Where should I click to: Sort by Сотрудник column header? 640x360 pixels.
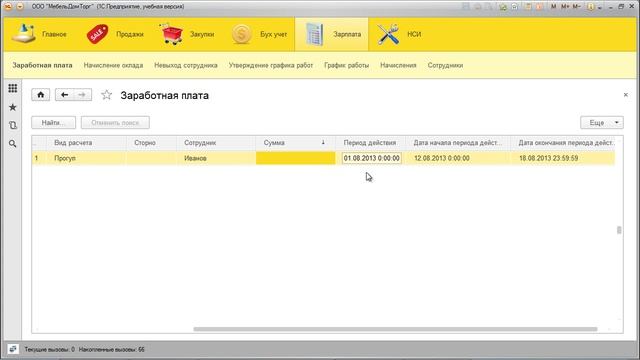pyautogui.click(x=216, y=143)
